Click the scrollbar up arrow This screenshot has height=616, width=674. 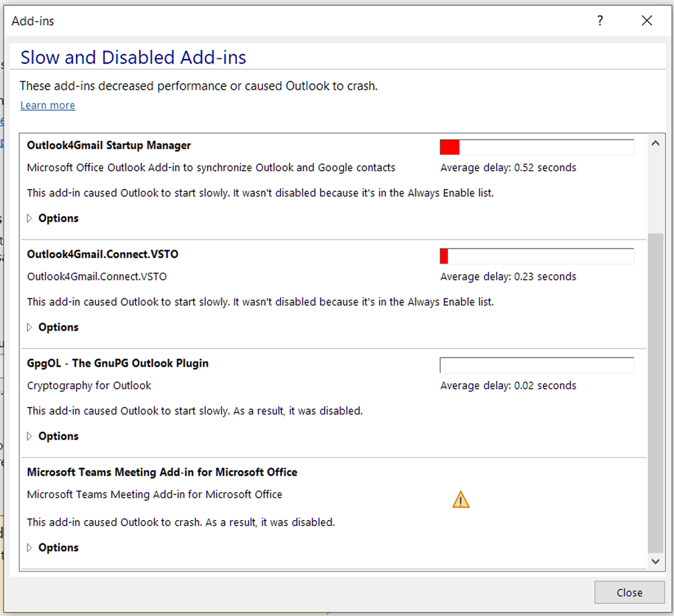[656, 142]
